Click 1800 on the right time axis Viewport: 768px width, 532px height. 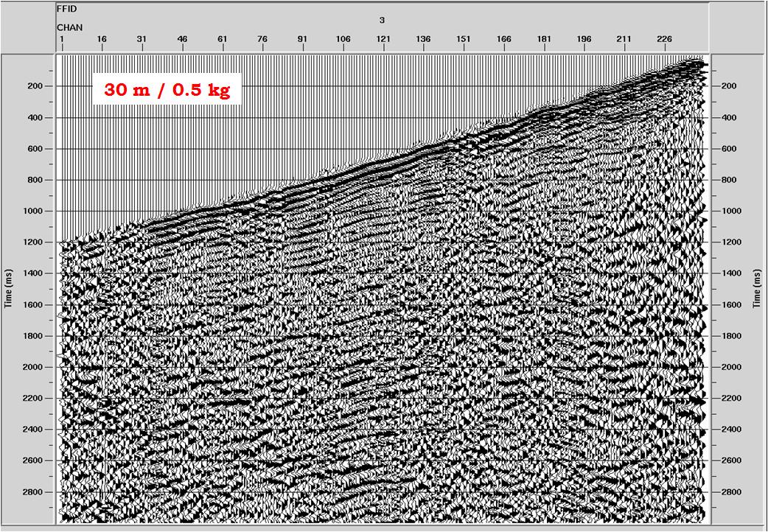click(x=730, y=336)
